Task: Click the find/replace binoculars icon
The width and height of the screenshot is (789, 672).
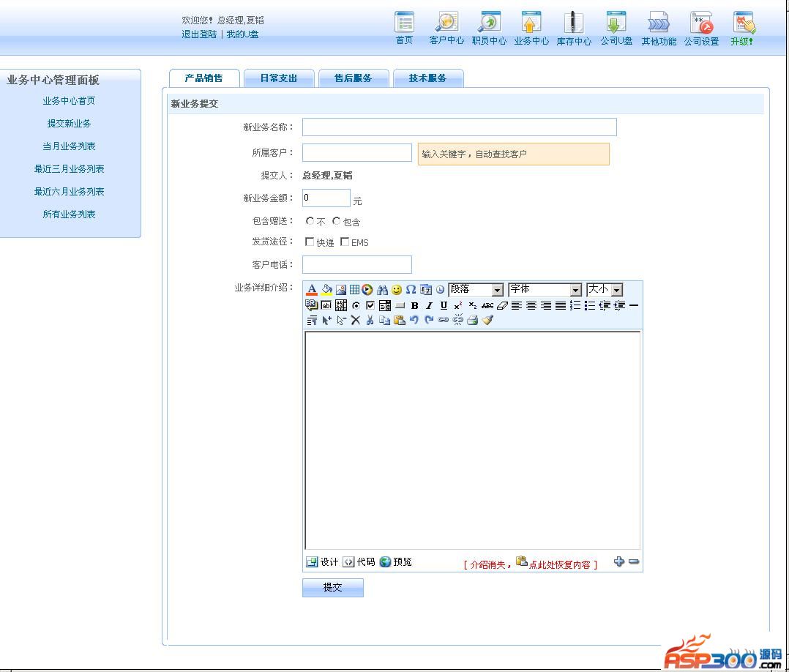Action: pyautogui.click(x=382, y=290)
